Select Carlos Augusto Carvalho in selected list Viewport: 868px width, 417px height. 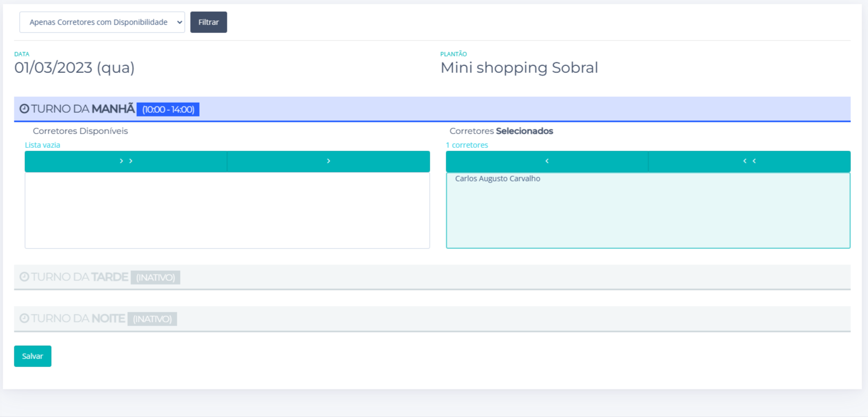[x=497, y=179]
